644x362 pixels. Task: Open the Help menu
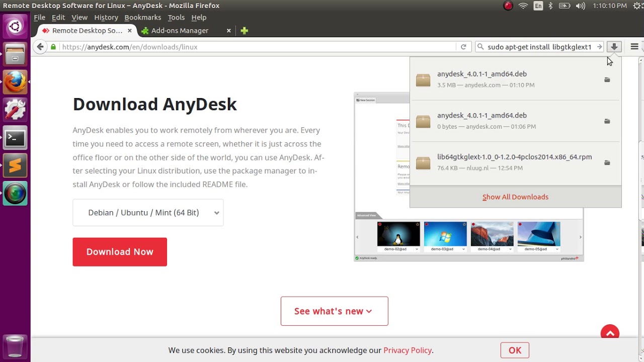click(199, 17)
